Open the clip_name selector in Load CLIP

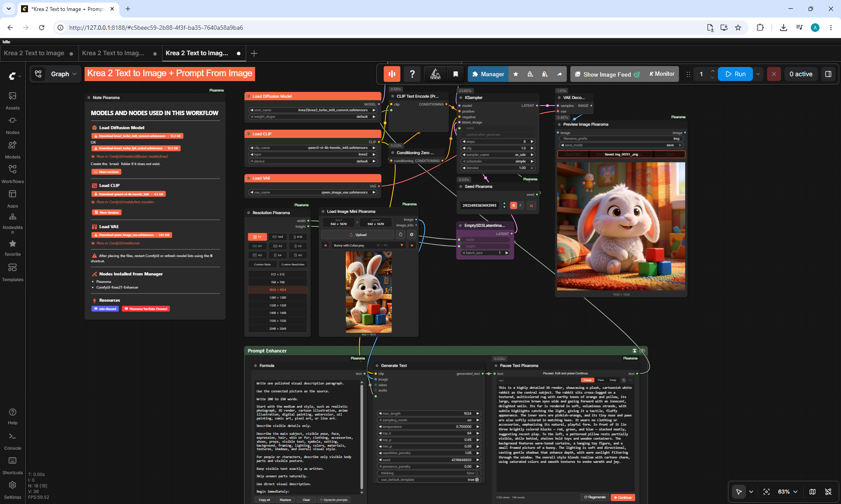313,148
